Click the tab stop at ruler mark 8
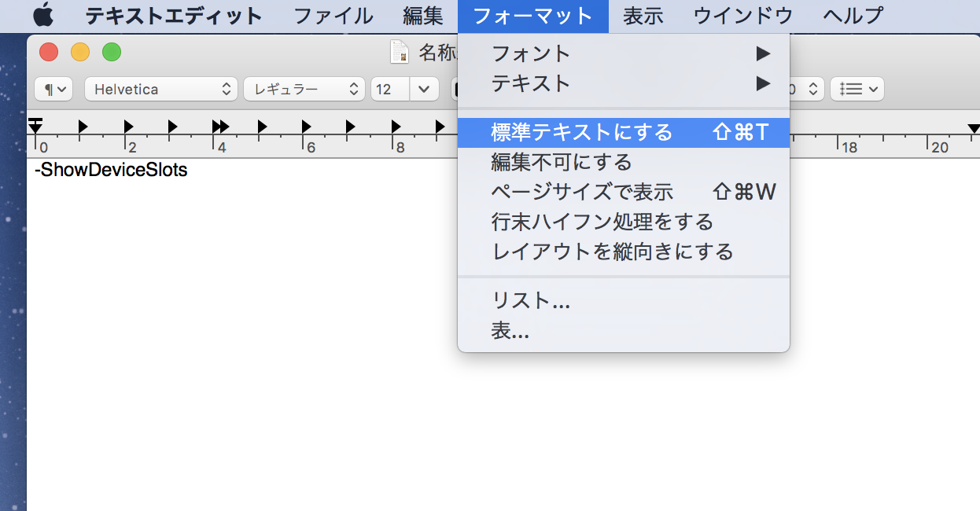980x511 pixels. (396, 126)
